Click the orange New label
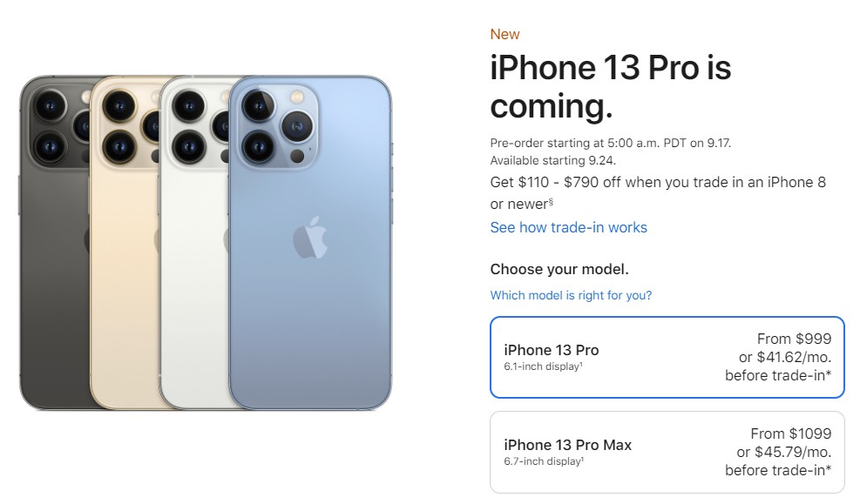860x504 pixels. [504, 35]
